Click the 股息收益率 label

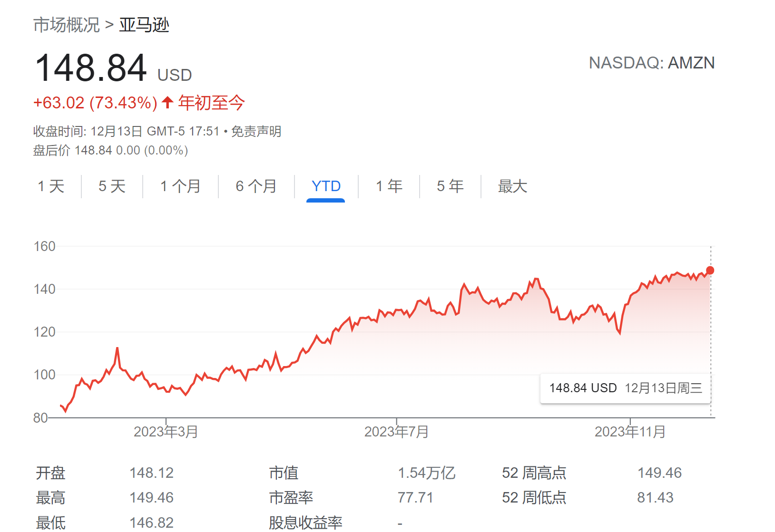(x=305, y=523)
